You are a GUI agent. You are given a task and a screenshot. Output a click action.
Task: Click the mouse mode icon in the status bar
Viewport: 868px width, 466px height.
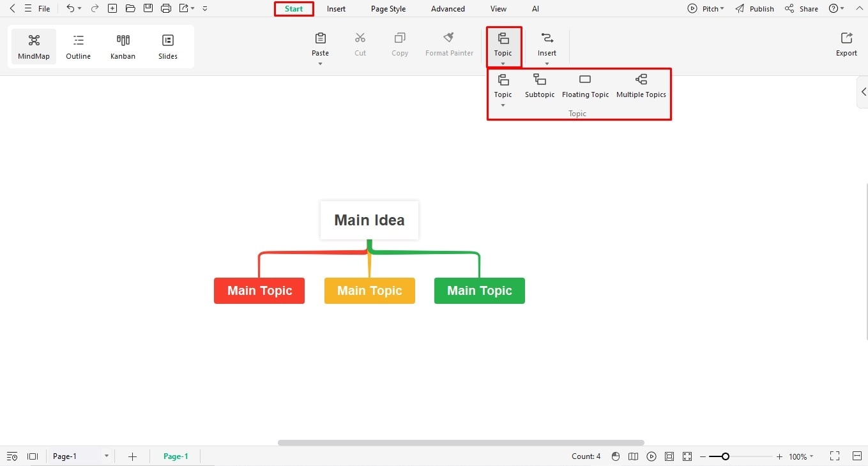coord(616,456)
